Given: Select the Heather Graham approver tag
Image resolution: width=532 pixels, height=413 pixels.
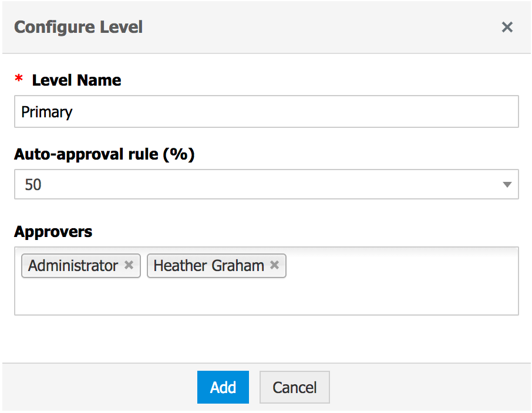Looking at the screenshot, I should (x=208, y=266).
